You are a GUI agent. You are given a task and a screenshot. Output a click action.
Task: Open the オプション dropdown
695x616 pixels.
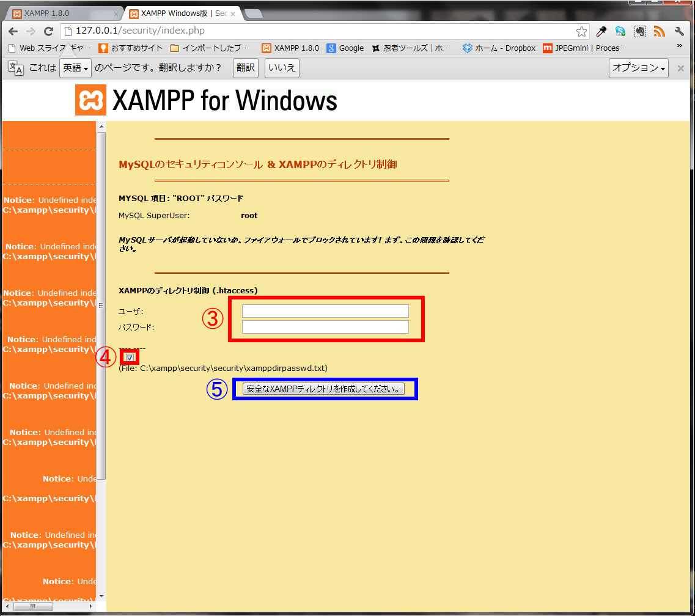(639, 68)
